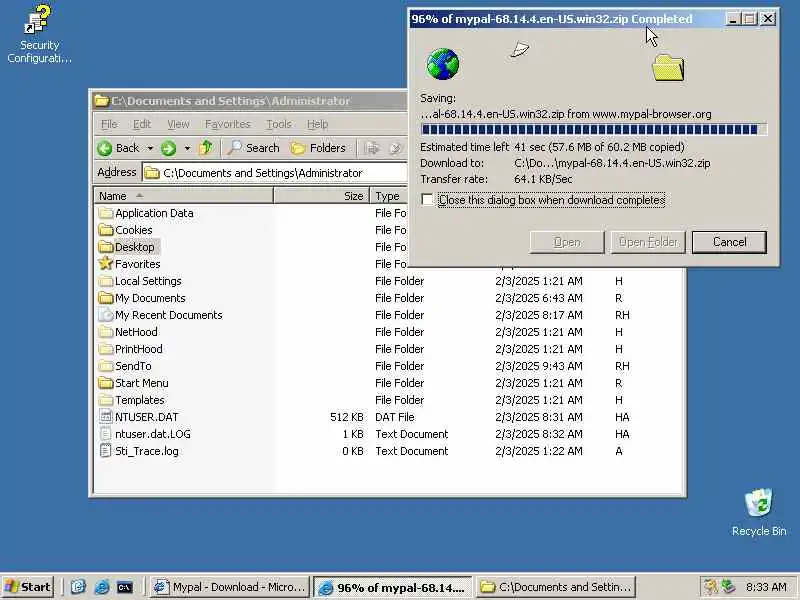Click the Cancel download button
Image resolution: width=800 pixels, height=600 pixels.
[x=729, y=242]
